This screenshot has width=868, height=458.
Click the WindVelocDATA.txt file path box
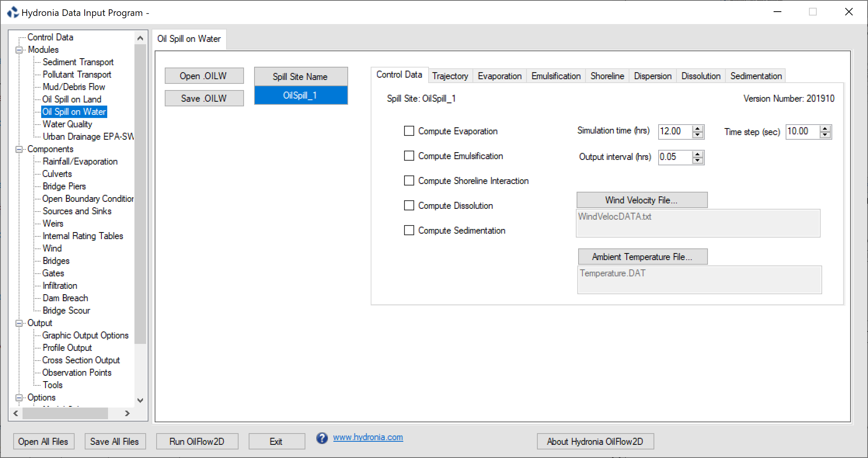pyautogui.click(x=698, y=223)
